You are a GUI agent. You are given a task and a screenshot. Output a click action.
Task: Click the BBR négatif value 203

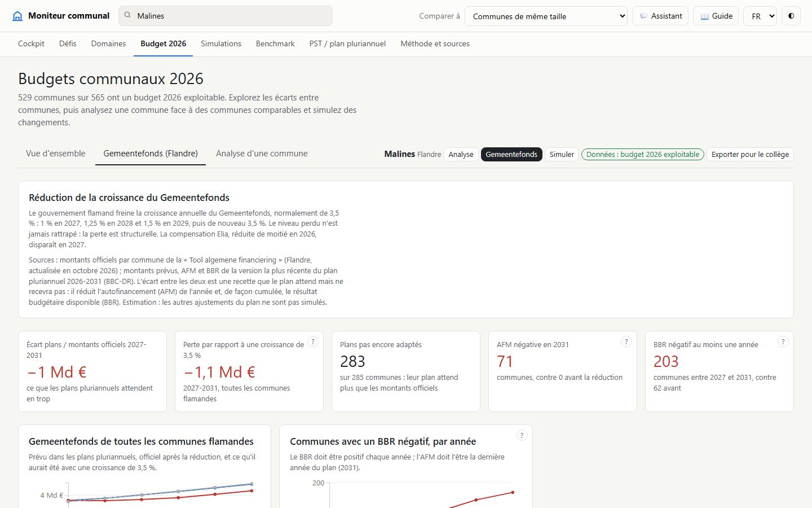click(666, 361)
